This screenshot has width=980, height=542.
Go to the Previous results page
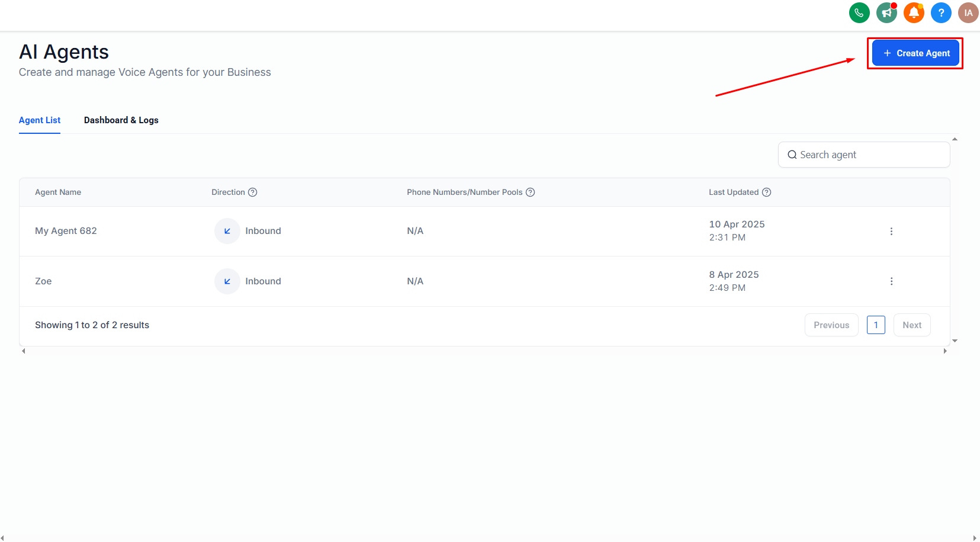(831, 325)
